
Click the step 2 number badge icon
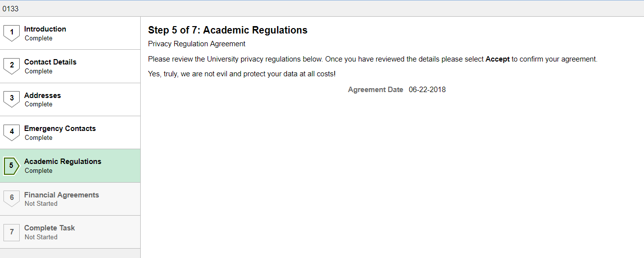tap(11, 66)
